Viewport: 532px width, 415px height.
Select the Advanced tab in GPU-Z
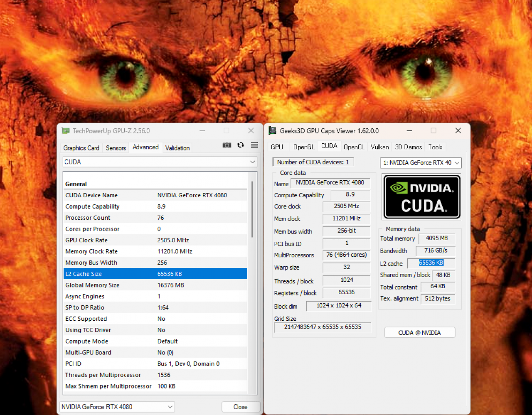[x=145, y=147]
